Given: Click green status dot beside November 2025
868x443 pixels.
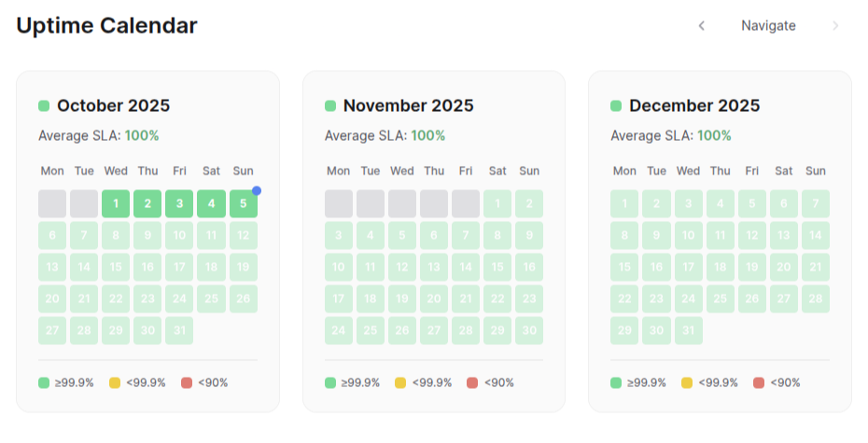Looking at the screenshot, I should pos(330,105).
